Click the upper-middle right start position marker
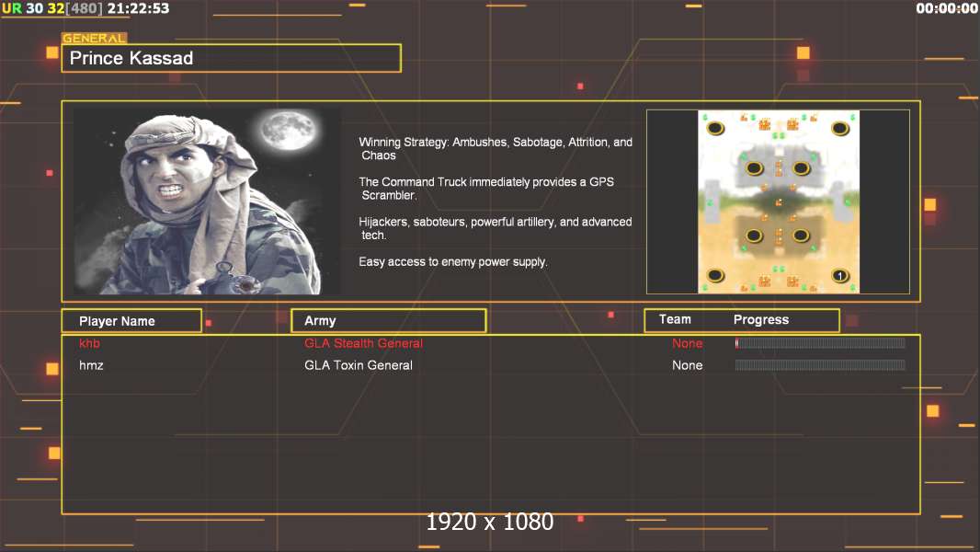The image size is (980, 552). pos(802,168)
